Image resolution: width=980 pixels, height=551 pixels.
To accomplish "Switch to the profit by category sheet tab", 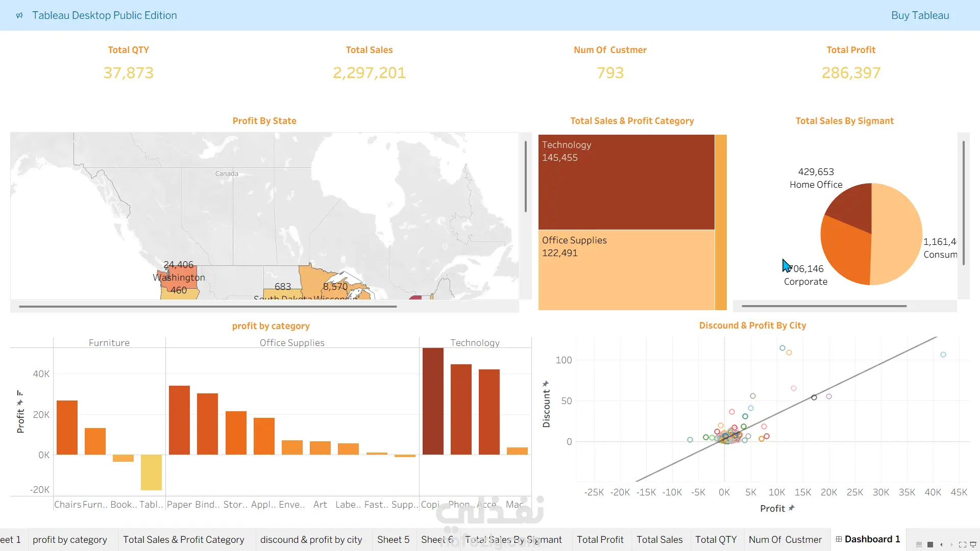I will 70,539.
